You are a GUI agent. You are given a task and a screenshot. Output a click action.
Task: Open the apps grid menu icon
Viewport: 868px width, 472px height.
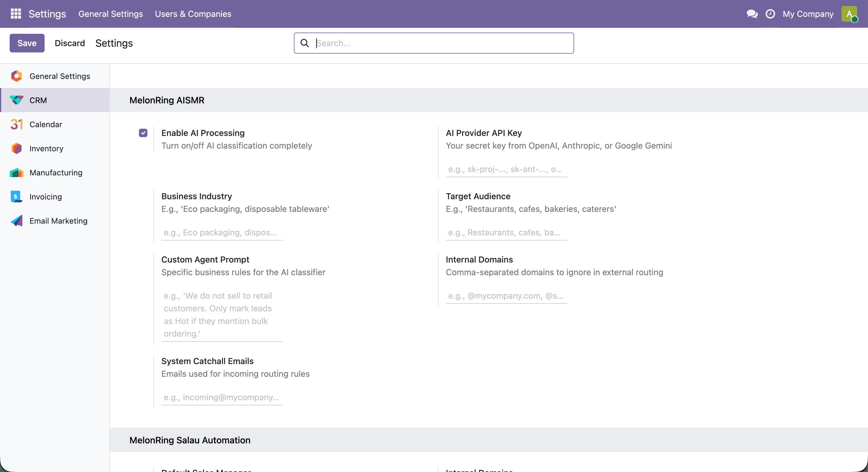16,14
